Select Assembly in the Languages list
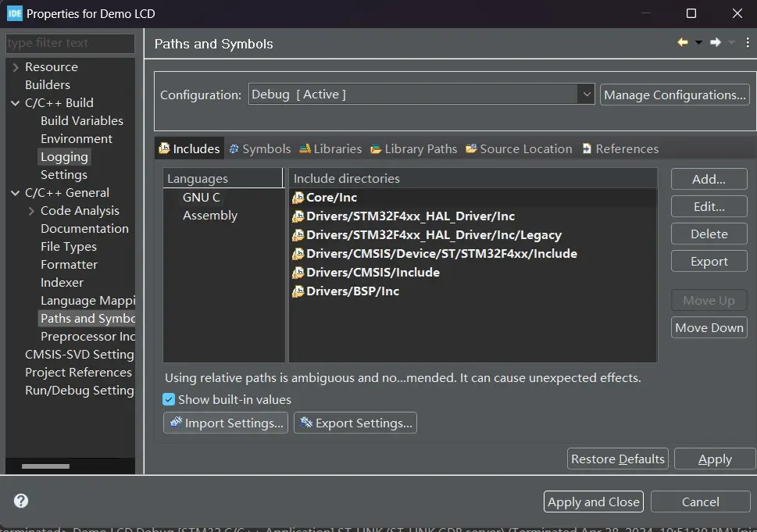Screen dimensions: 757x532 209,216
